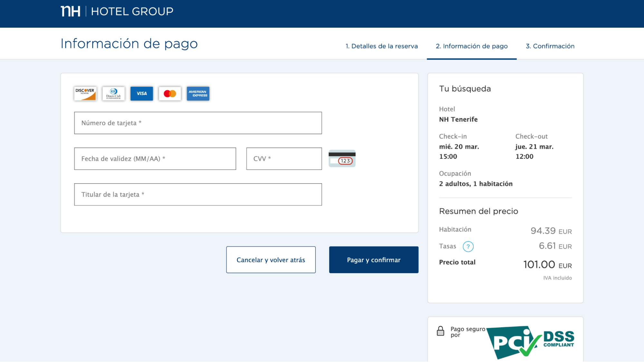Click check-out date jue. 21 mar.
This screenshot has width=644, height=362.
click(x=534, y=147)
